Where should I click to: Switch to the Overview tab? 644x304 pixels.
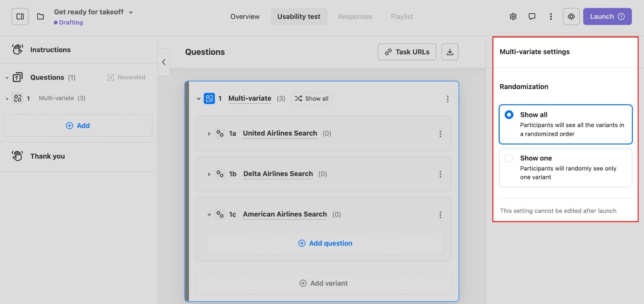coord(245,17)
